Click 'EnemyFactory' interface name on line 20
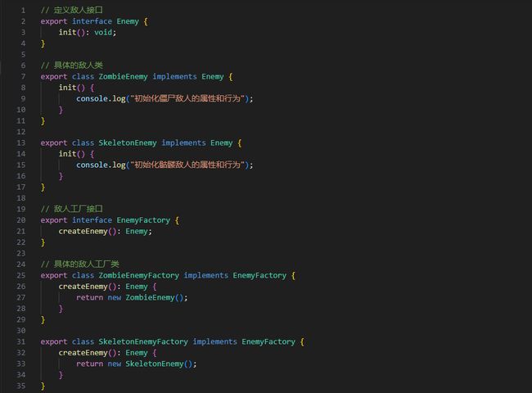This screenshot has height=393, width=532. [x=143, y=220]
